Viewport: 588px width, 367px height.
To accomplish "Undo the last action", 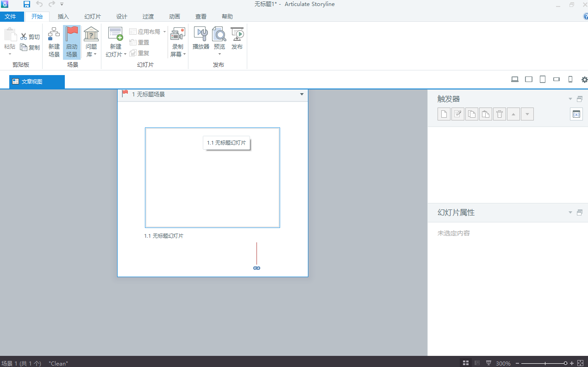I will (39, 4).
